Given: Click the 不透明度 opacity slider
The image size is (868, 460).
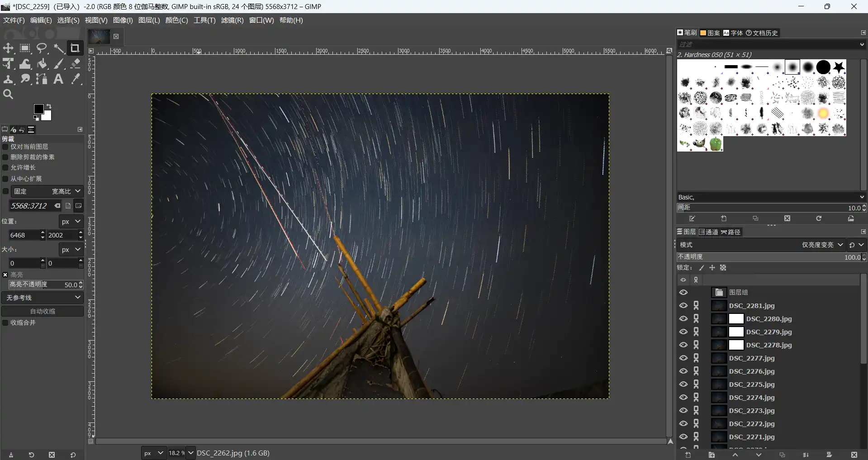Looking at the screenshot, I should point(769,257).
